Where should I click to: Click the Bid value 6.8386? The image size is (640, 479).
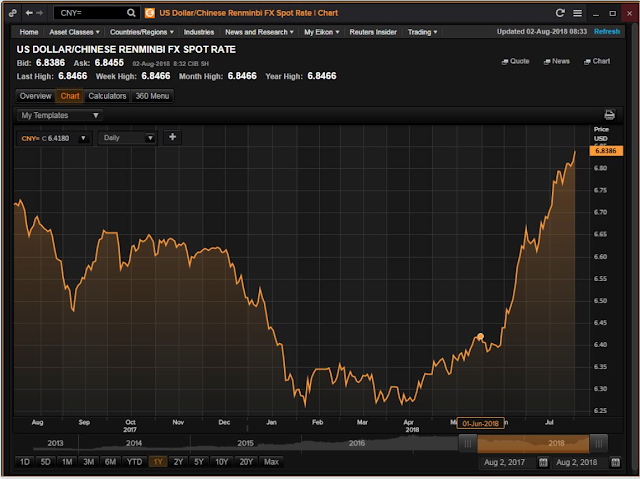(51, 63)
